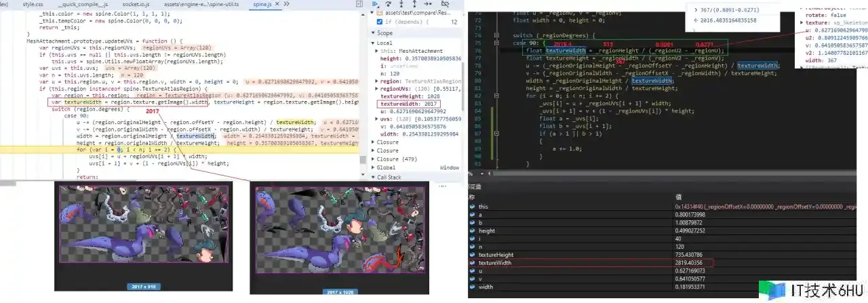This screenshot has height=303, width=868.
Task: Close the spine.js tab
Action: 276,4
